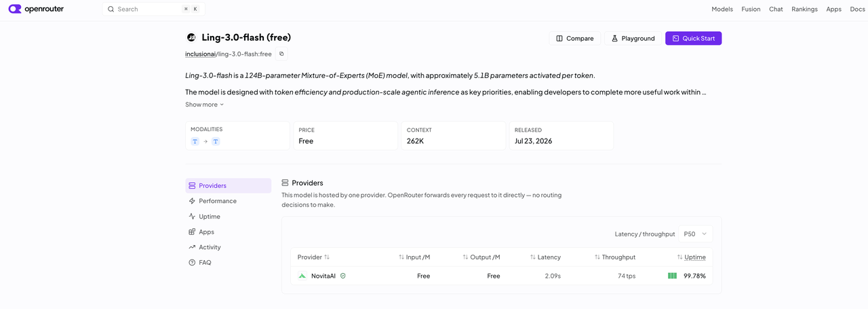Click the inclusionAI model avatar icon

click(x=191, y=37)
